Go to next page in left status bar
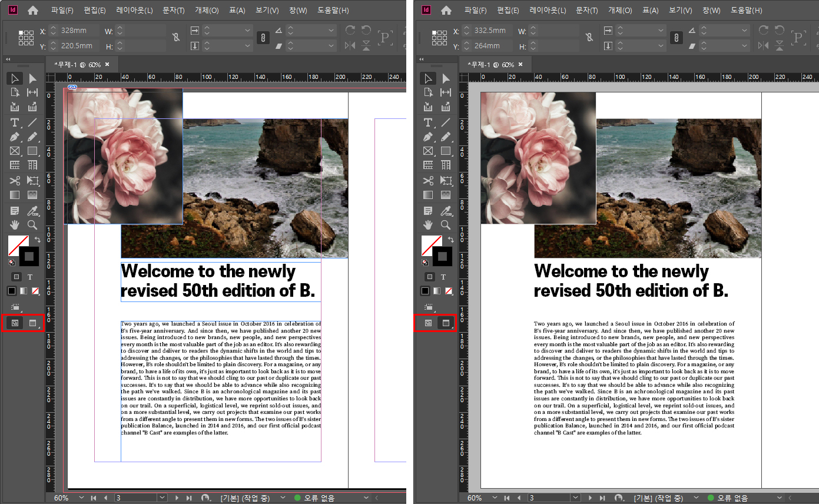The image size is (819, 504). (x=177, y=498)
